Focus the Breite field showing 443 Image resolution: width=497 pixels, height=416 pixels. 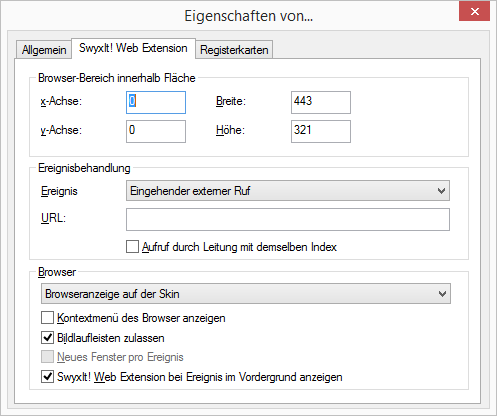pos(321,102)
